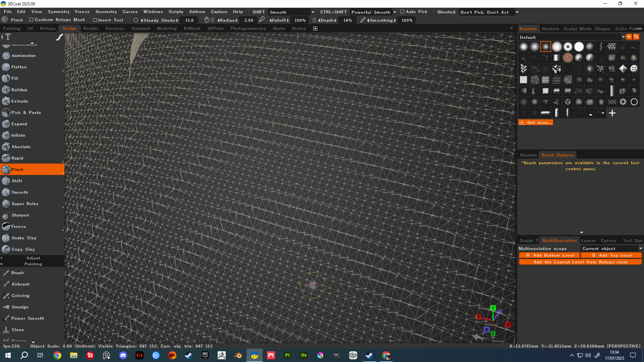Open the Geometry menu
Screen dimensions: 644x362
click(106, 12)
